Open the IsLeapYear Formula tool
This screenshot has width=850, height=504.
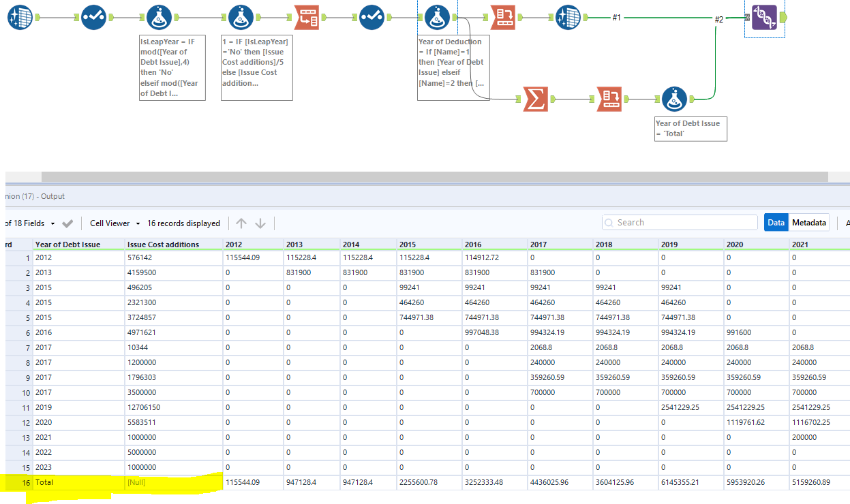(x=158, y=16)
